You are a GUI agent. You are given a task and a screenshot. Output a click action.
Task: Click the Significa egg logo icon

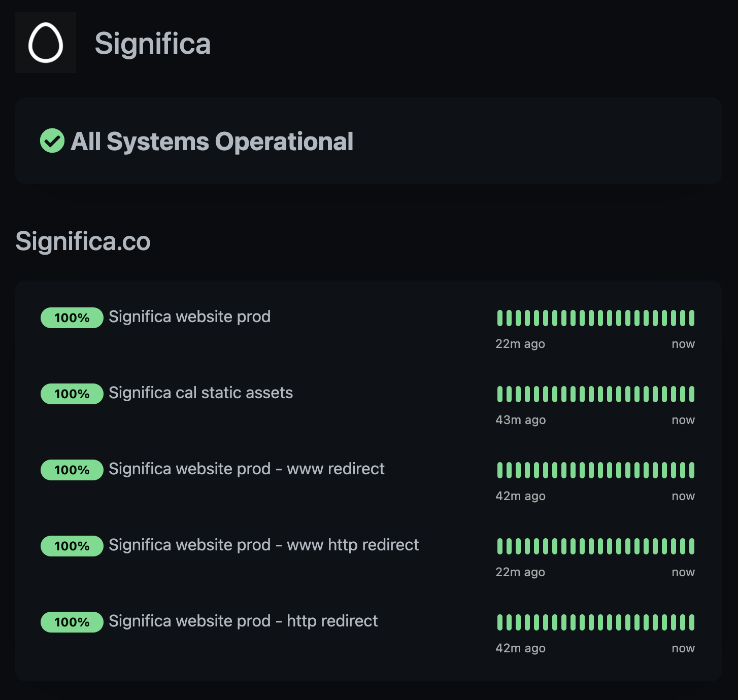pos(46,43)
